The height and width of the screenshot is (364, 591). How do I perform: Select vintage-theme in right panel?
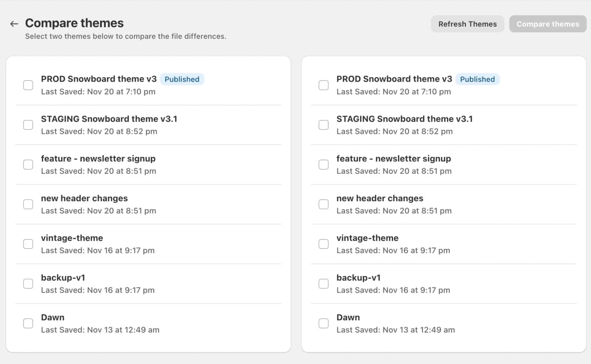click(324, 243)
